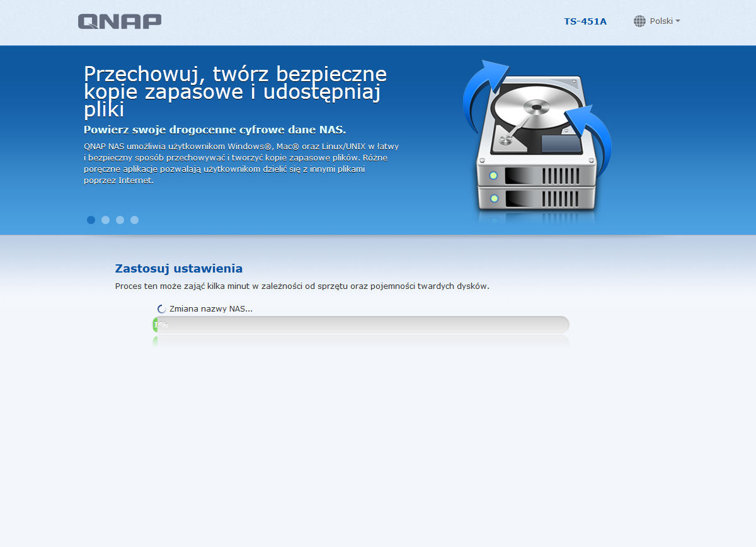Click the 'Proces ten może zająć kilka minut' text
The image size is (756, 547).
302,286
